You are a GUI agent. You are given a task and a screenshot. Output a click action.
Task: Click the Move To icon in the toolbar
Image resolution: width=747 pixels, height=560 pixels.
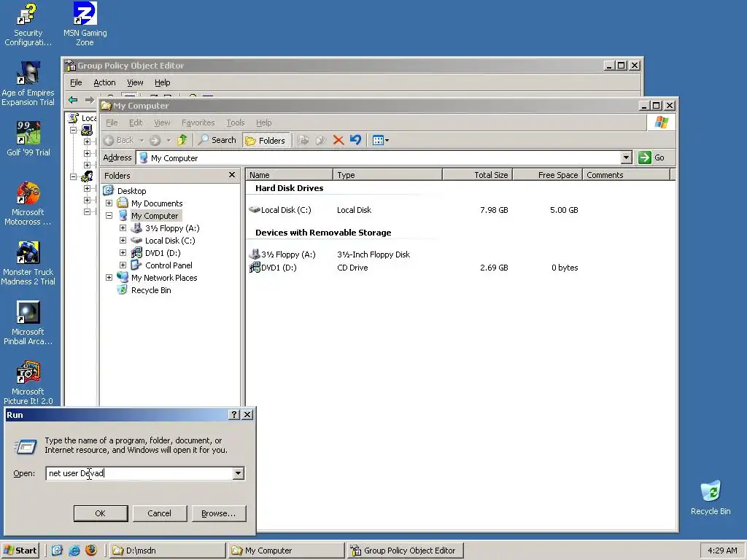(x=303, y=140)
